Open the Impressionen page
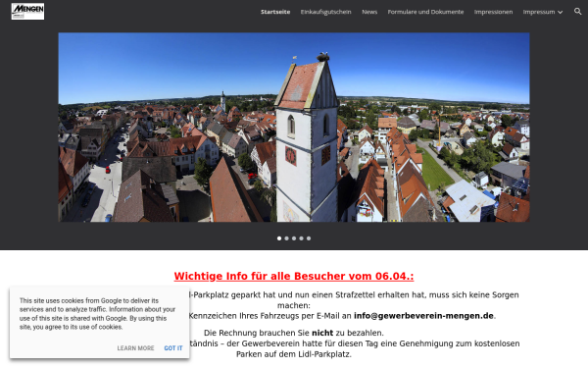 (x=493, y=12)
